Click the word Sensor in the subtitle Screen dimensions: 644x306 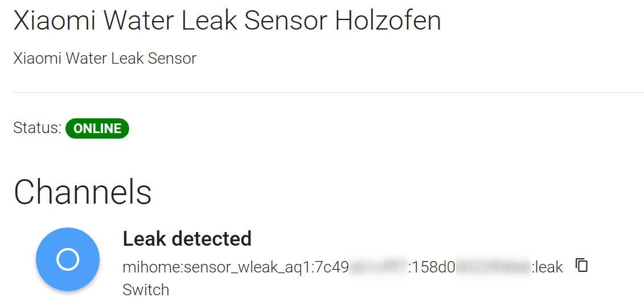click(175, 58)
